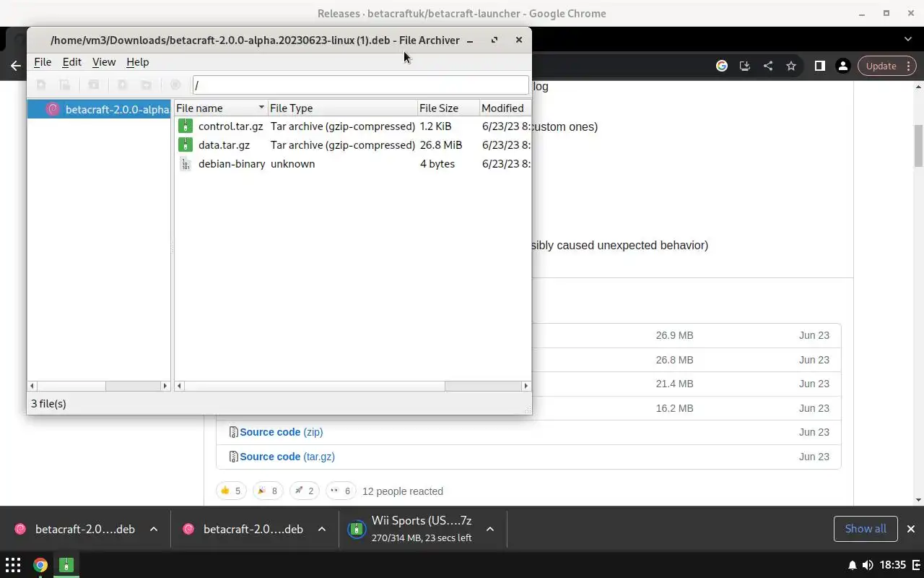Open the File menu in File Archiver

coord(43,62)
